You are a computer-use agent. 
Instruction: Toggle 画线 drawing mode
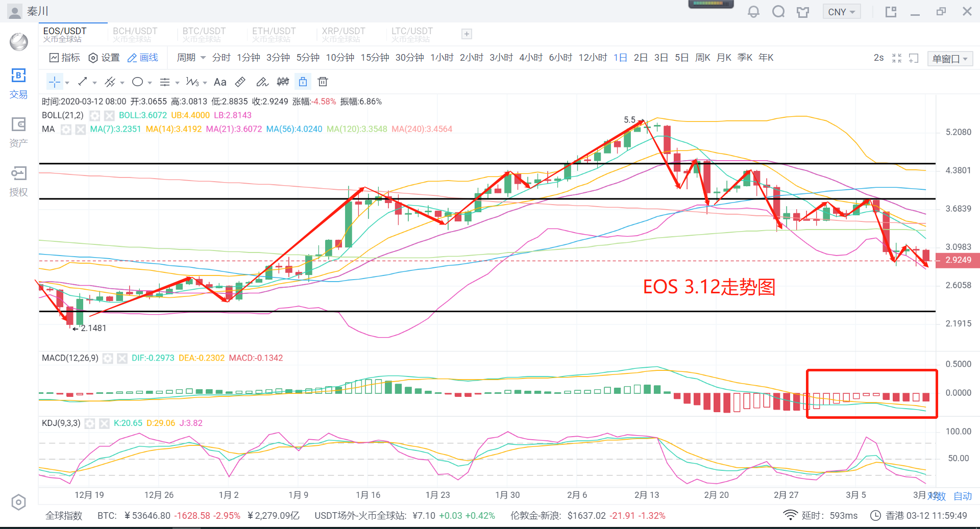pyautogui.click(x=143, y=58)
